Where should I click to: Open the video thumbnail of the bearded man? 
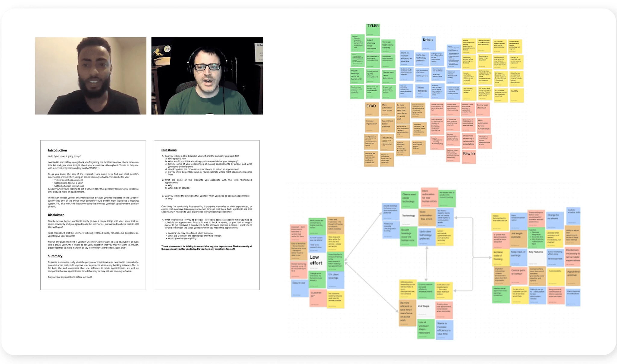(x=91, y=76)
